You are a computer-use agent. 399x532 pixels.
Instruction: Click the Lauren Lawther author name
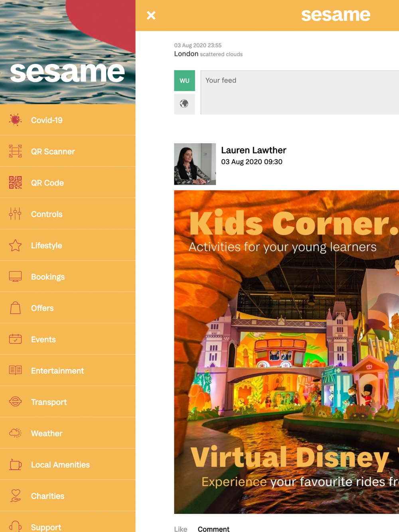pos(254,150)
